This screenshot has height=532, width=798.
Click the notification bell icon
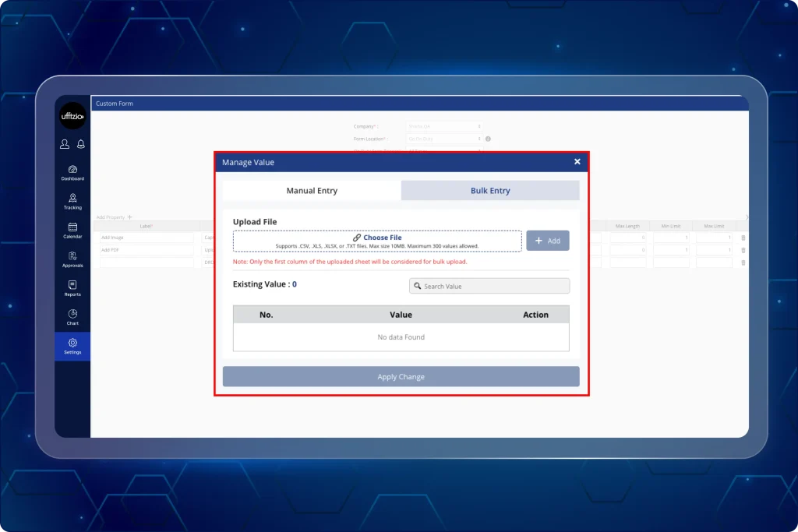tap(81, 144)
